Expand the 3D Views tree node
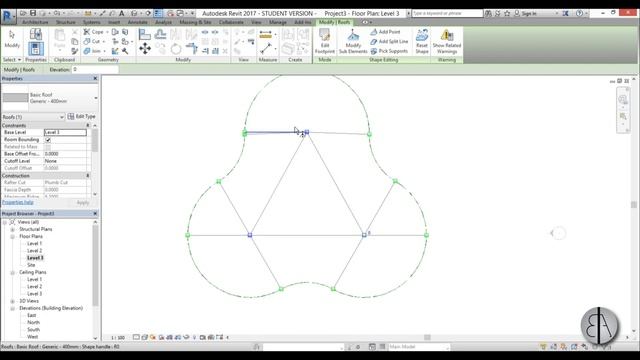 pyautogui.click(x=13, y=301)
